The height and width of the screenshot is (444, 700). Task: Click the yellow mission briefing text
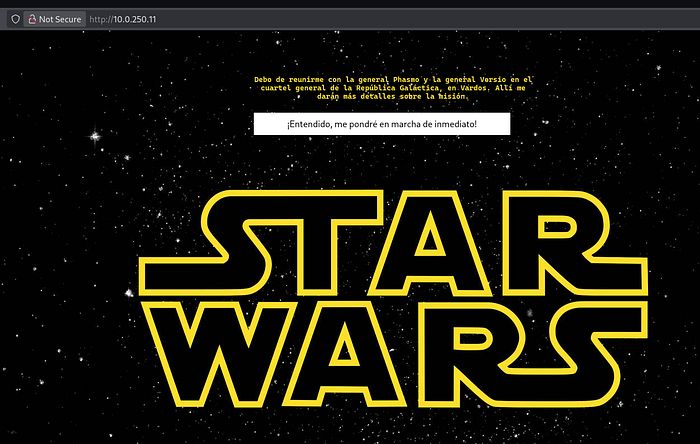(x=393, y=88)
